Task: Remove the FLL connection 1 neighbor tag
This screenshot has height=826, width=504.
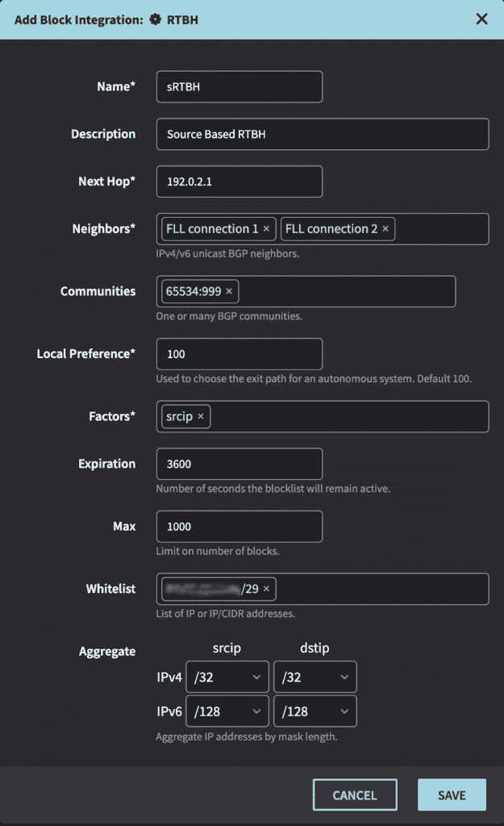Action: coord(266,228)
